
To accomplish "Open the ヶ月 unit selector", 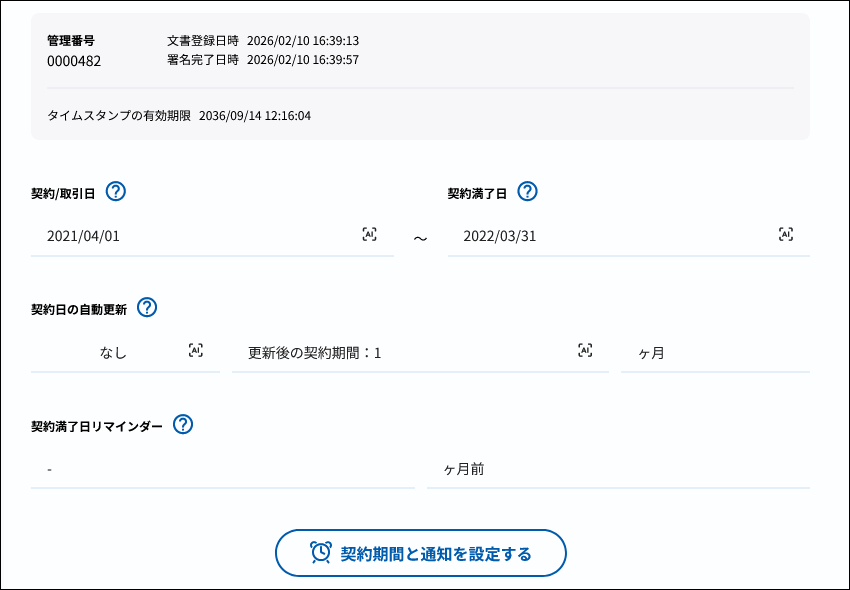I will (715, 352).
